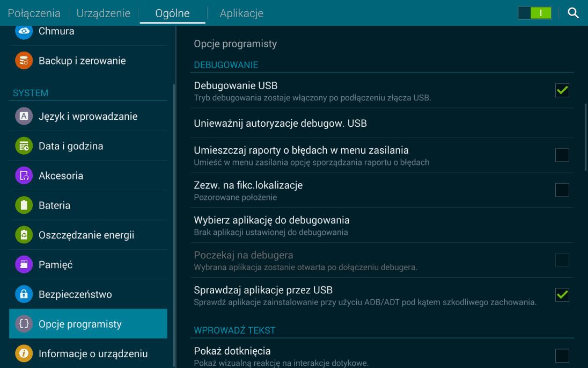The height and width of the screenshot is (368, 588).
Task: Open Informacje o urządzeniu entry
Action: coord(88,353)
